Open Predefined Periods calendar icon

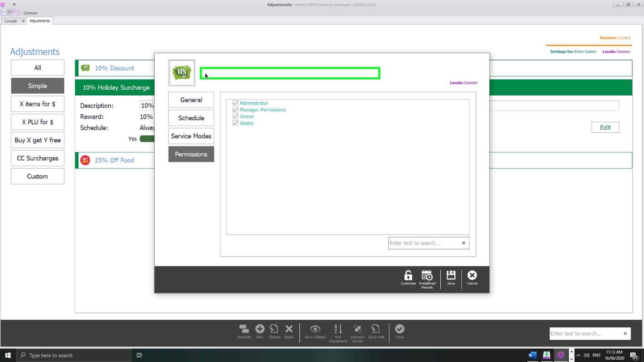[427, 276]
